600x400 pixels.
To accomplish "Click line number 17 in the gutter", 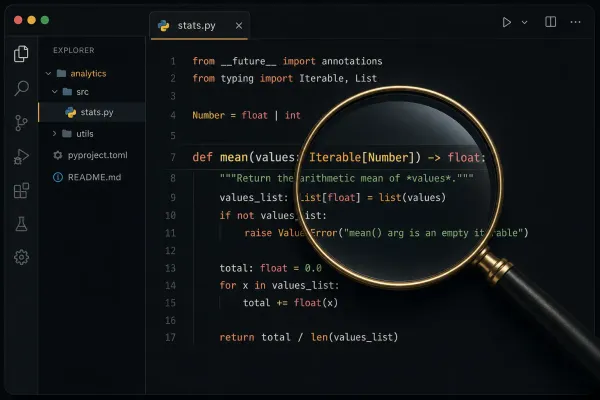I will (x=170, y=337).
